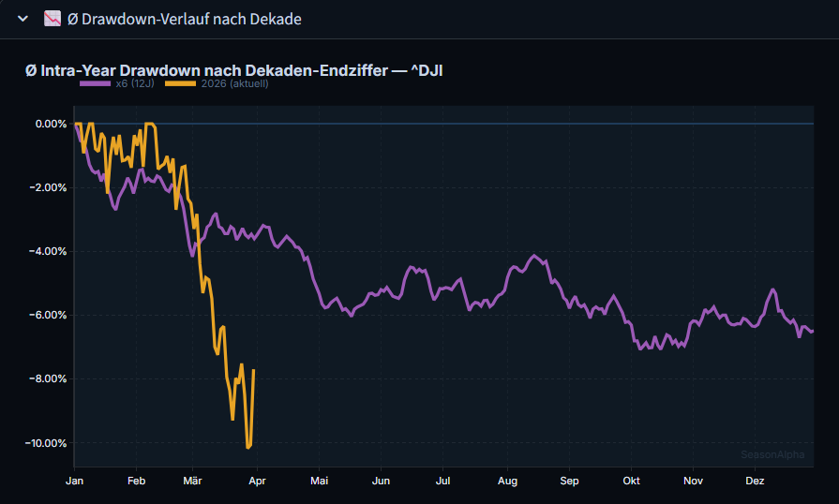Click the orange 2026 legend color swatch

click(x=180, y=83)
